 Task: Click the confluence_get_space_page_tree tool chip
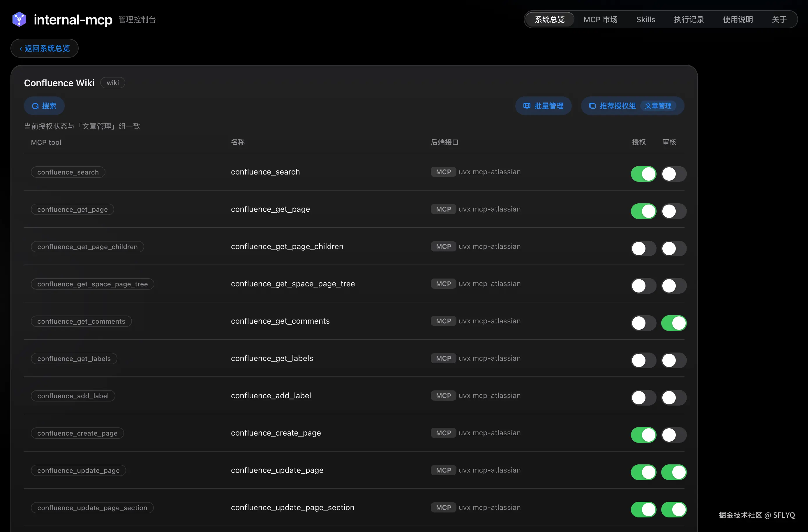point(92,284)
